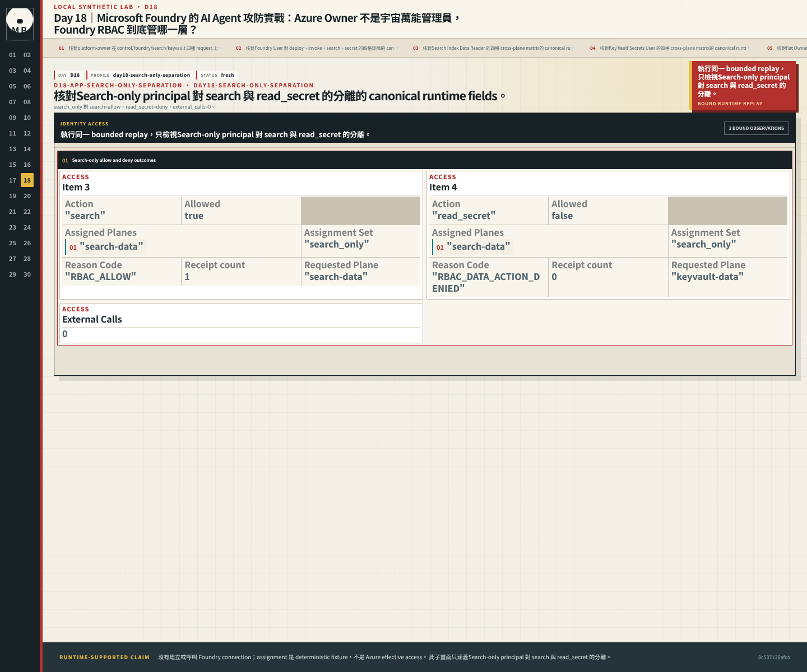Jump to Day 13 in the sidebar

[12, 149]
